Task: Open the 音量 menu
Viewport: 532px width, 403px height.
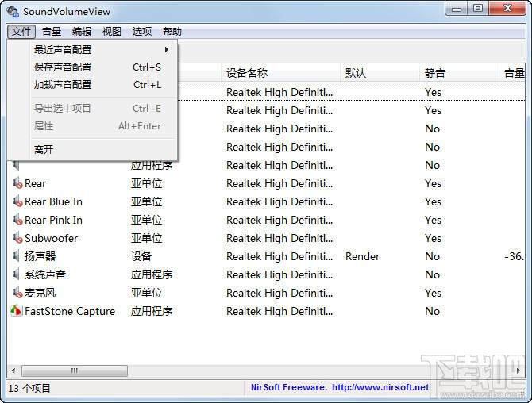Action: tap(52, 32)
